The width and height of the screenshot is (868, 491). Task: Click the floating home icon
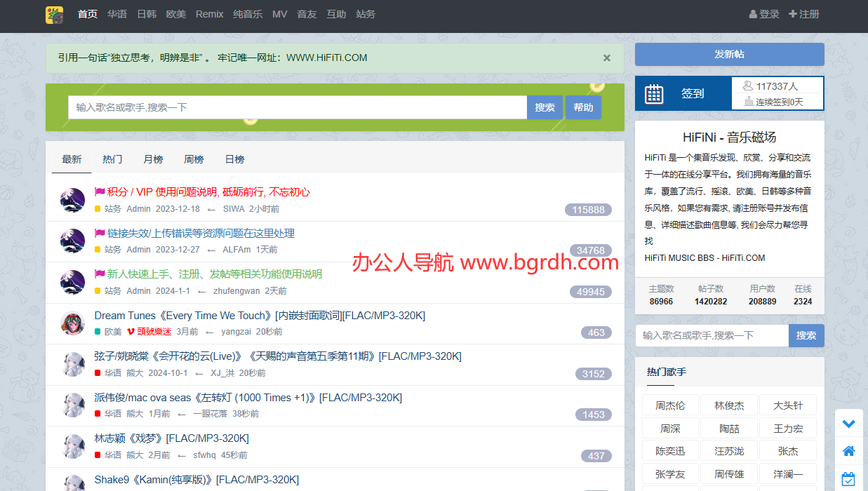(x=848, y=451)
